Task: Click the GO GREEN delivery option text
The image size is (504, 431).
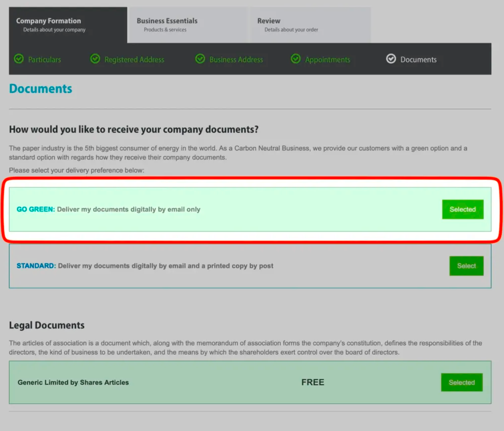Action: [109, 209]
